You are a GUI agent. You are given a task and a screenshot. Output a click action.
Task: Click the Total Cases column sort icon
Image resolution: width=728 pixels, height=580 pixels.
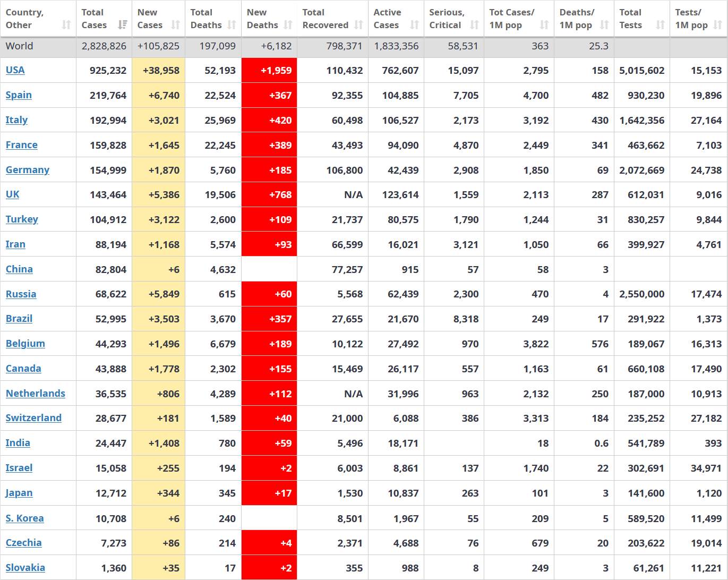(x=123, y=25)
